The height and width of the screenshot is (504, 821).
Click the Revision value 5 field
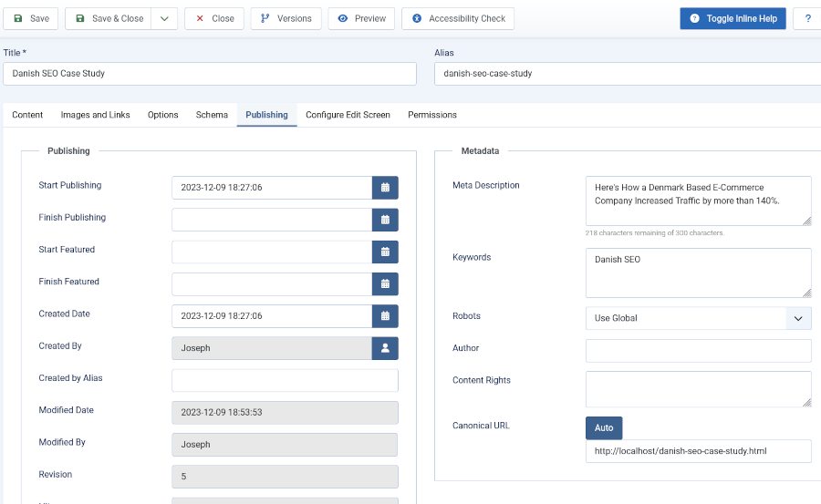tap(285, 477)
